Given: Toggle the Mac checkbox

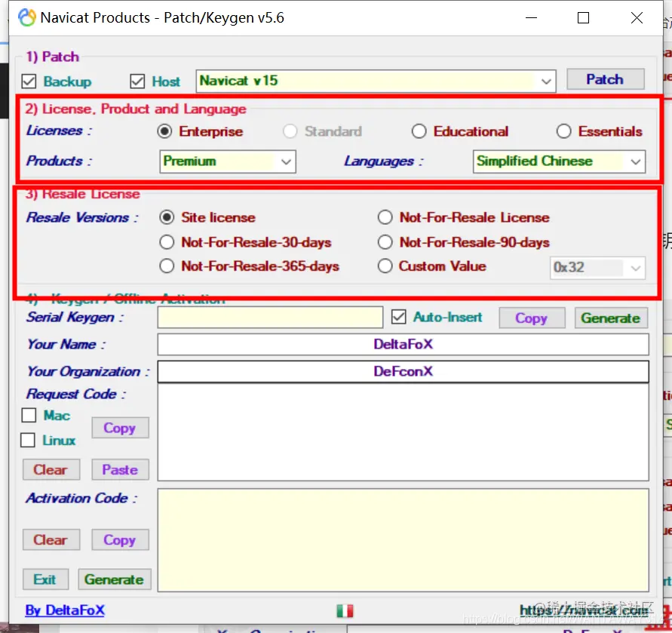Looking at the screenshot, I should pyautogui.click(x=29, y=415).
